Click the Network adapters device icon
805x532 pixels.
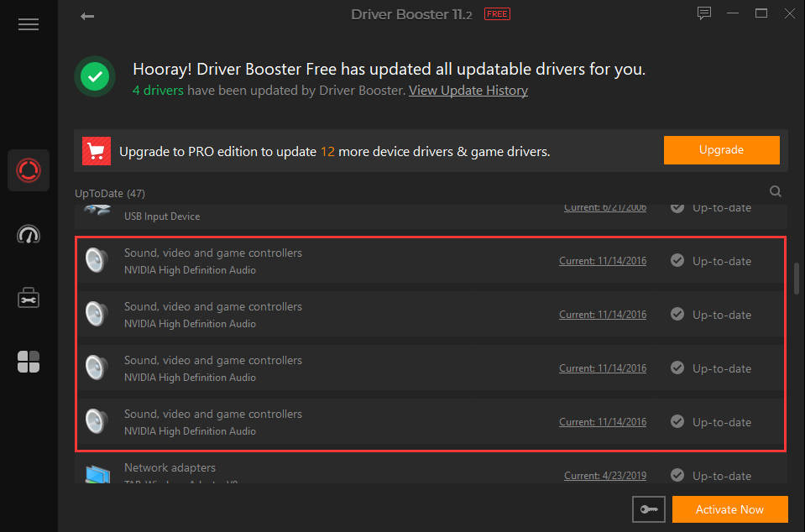click(97, 475)
